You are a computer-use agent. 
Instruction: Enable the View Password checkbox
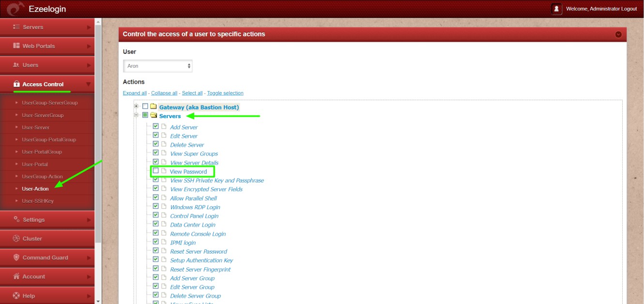tap(156, 171)
